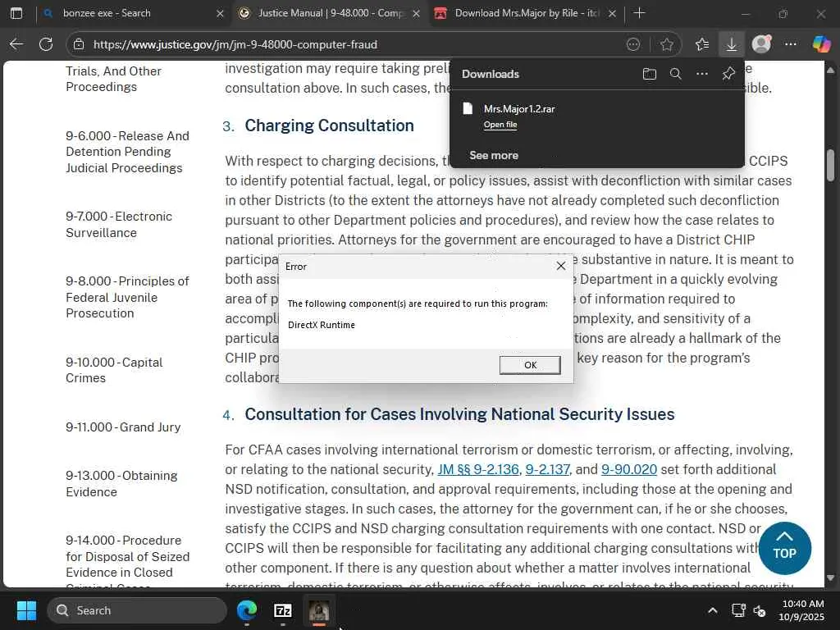Image resolution: width=840 pixels, height=630 pixels.
Task: Open the Windows Start menu
Action: click(x=26, y=610)
